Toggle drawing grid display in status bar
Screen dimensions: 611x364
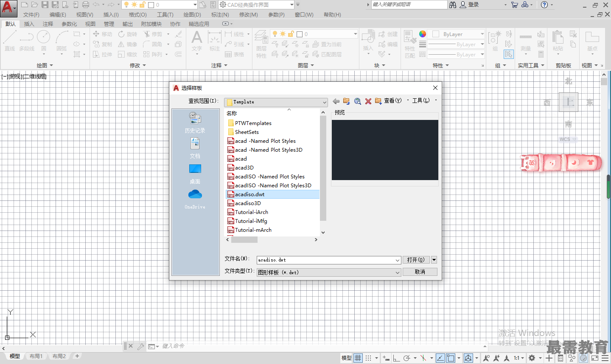(358, 358)
